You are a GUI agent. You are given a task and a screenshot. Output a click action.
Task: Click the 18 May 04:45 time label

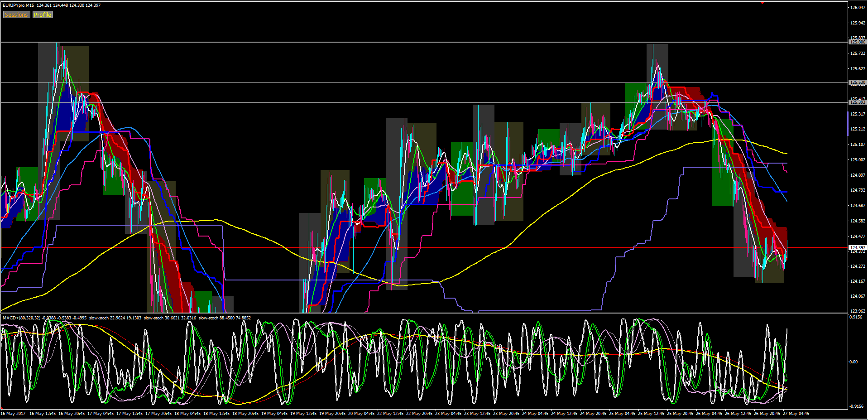click(x=187, y=414)
